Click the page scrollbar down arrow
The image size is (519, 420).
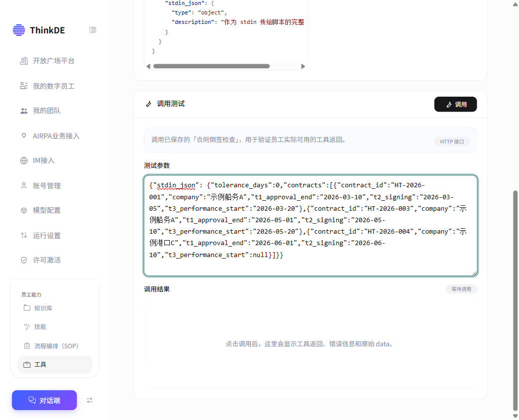516,416
